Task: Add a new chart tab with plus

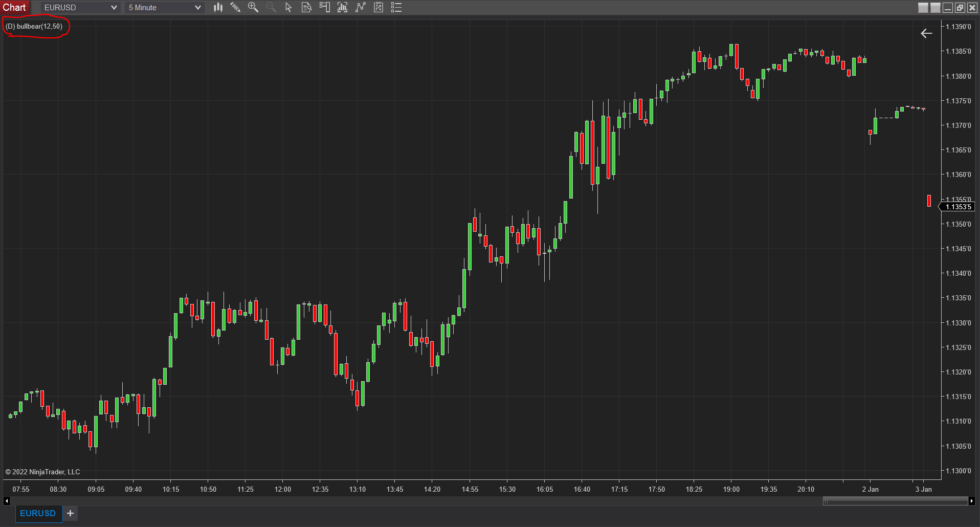Action: pos(71,513)
